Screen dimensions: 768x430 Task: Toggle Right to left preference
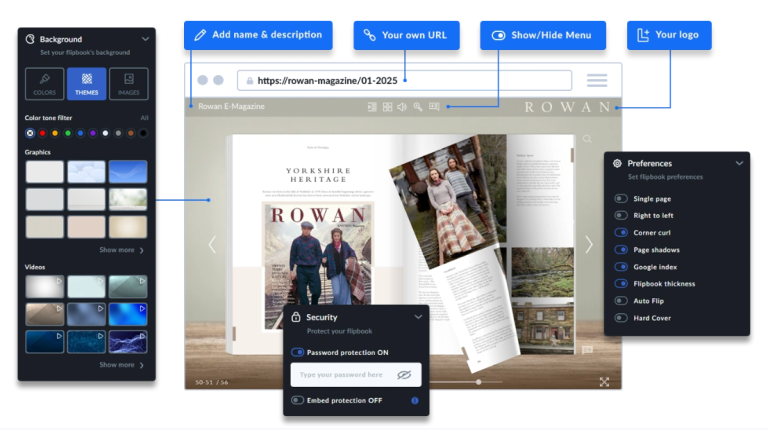[621, 215]
